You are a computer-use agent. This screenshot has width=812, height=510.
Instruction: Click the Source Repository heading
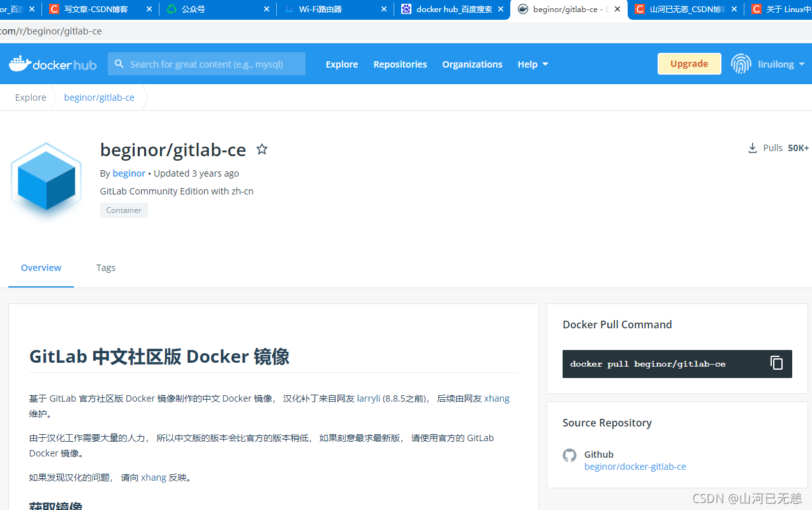(x=607, y=423)
